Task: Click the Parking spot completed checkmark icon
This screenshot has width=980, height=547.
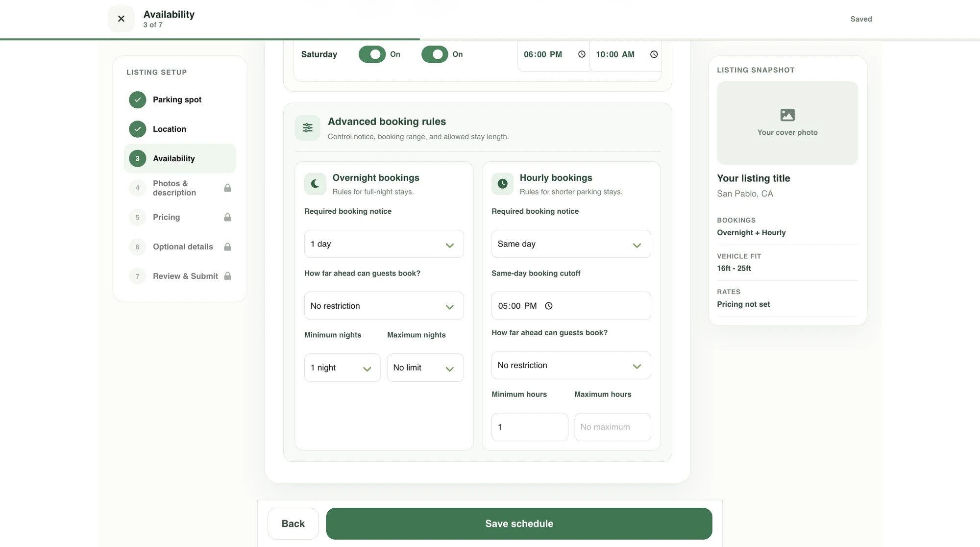Action: coord(138,99)
